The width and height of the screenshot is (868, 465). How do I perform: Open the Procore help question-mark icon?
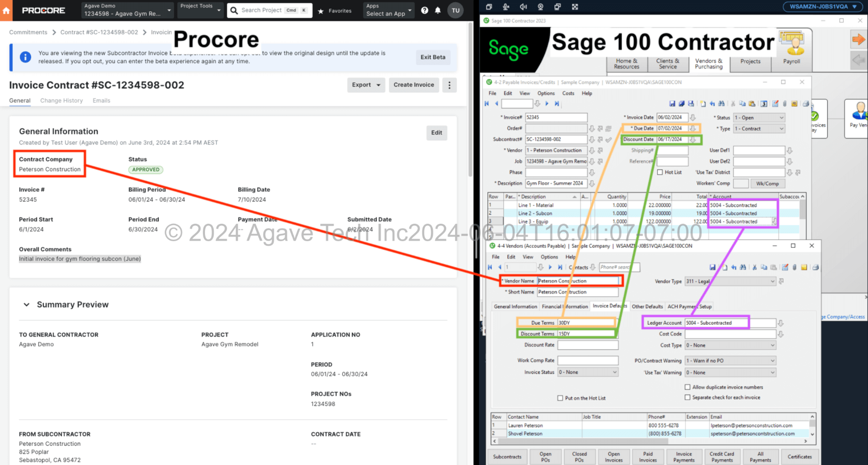click(x=425, y=10)
